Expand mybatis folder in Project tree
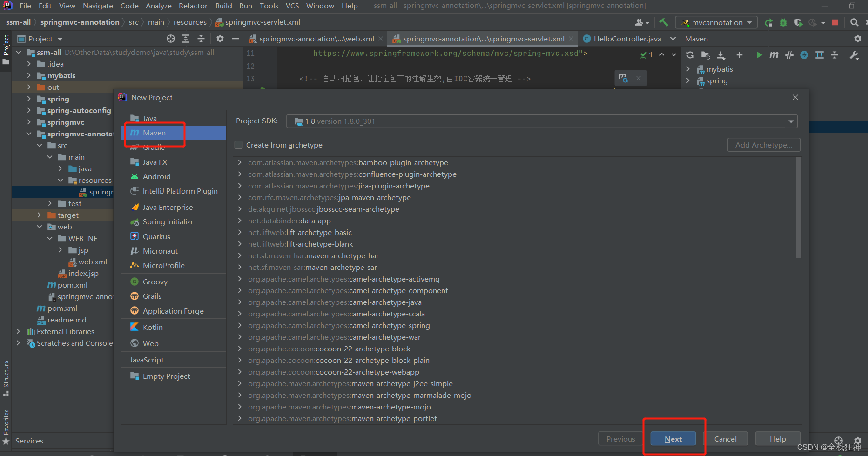 pyautogui.click(x=29, y=75)
